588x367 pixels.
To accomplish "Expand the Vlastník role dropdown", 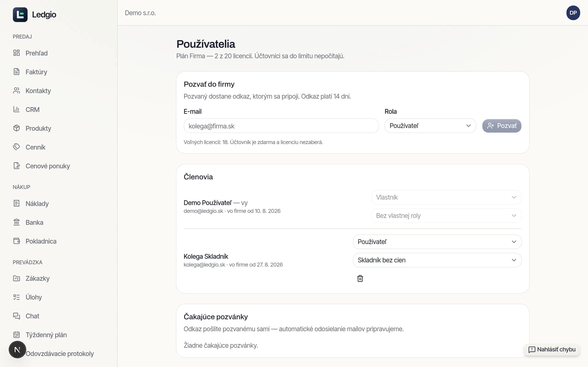I will (446, 197).
